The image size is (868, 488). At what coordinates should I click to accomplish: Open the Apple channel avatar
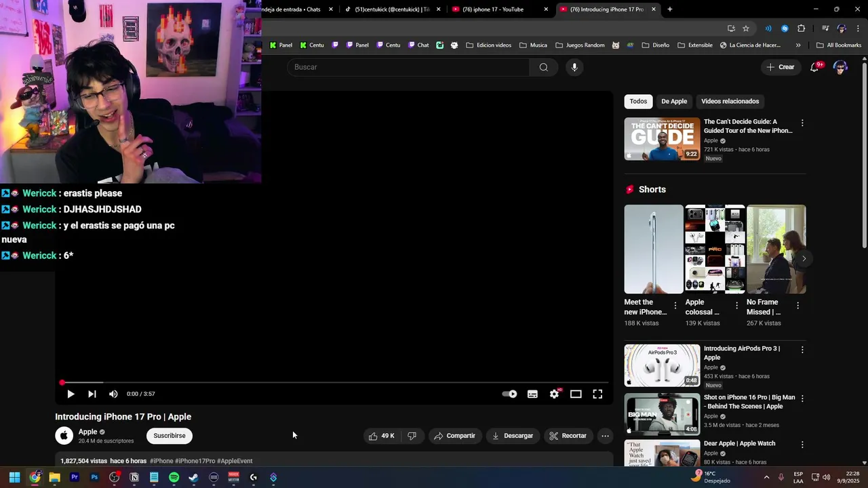[64, 436]
